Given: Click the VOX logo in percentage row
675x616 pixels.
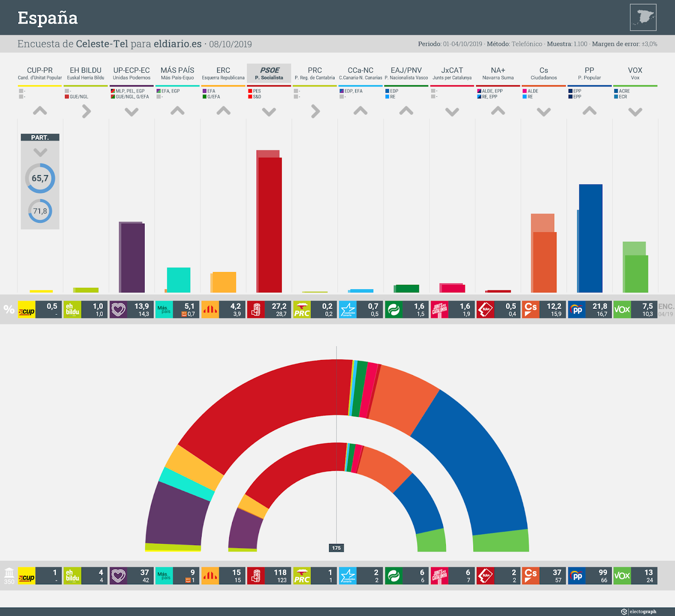Looking at the screenshot, I should 622,310.
